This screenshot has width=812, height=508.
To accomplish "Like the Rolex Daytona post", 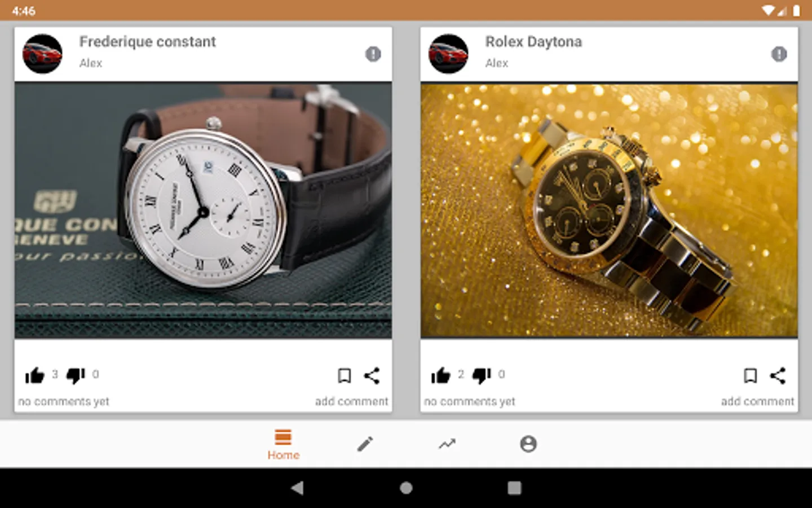I will click(x=441, y=375).
